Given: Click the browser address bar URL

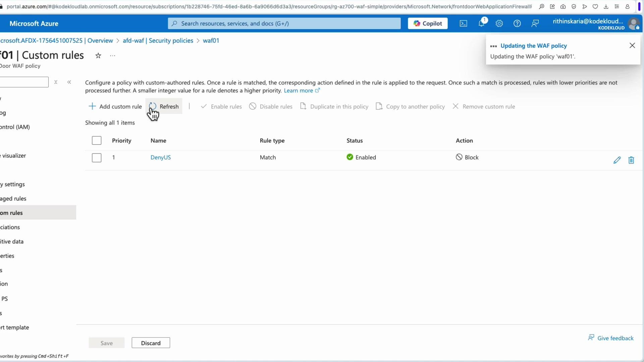Looking at the screenshot, I should (269, 7).
